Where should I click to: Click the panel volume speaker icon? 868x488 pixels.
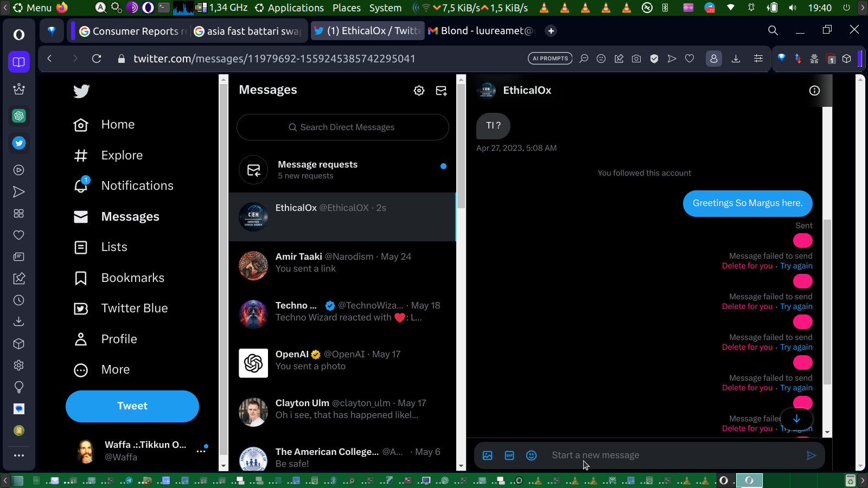click(793, 8)
